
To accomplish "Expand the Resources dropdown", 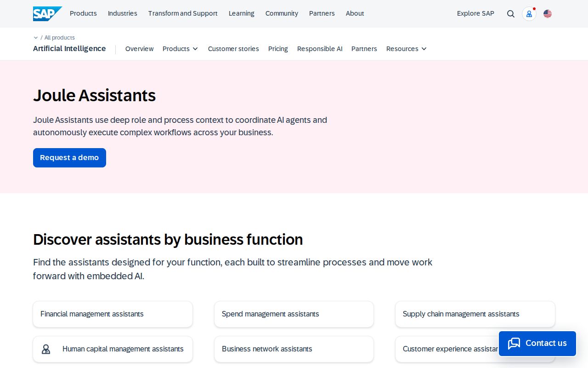I will click(407, 49).
